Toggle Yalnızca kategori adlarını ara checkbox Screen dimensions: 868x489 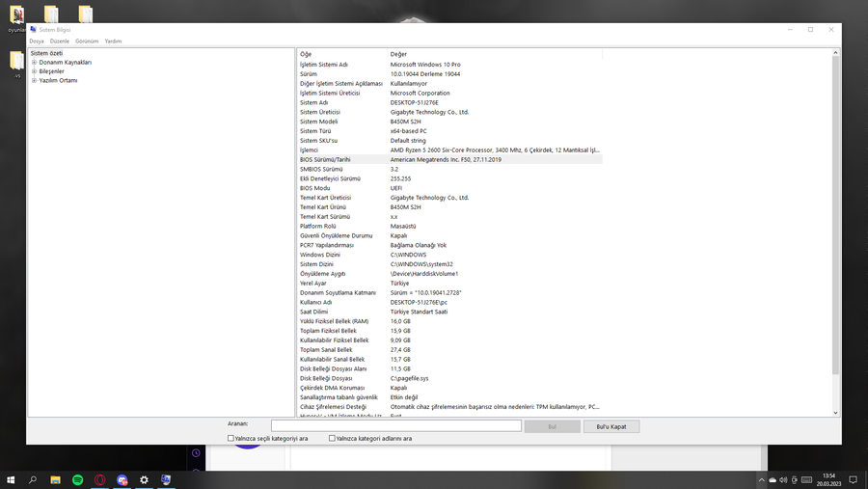pyautogui.click(x=332, y=438)
